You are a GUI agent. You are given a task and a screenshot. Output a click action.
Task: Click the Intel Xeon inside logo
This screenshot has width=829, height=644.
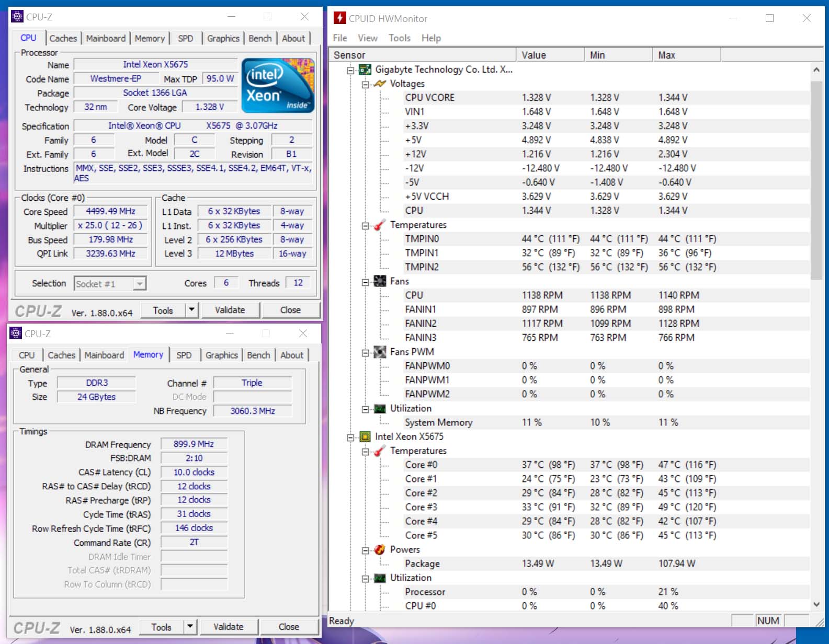278,85
